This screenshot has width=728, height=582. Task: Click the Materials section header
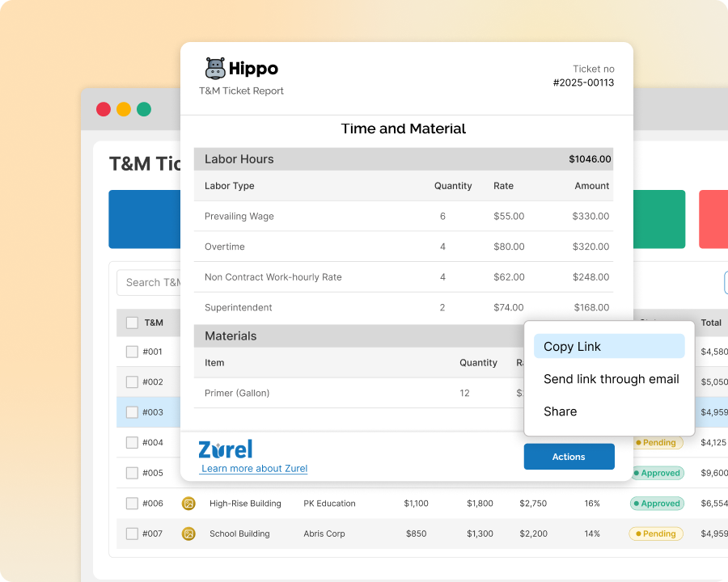coord(359,336)
